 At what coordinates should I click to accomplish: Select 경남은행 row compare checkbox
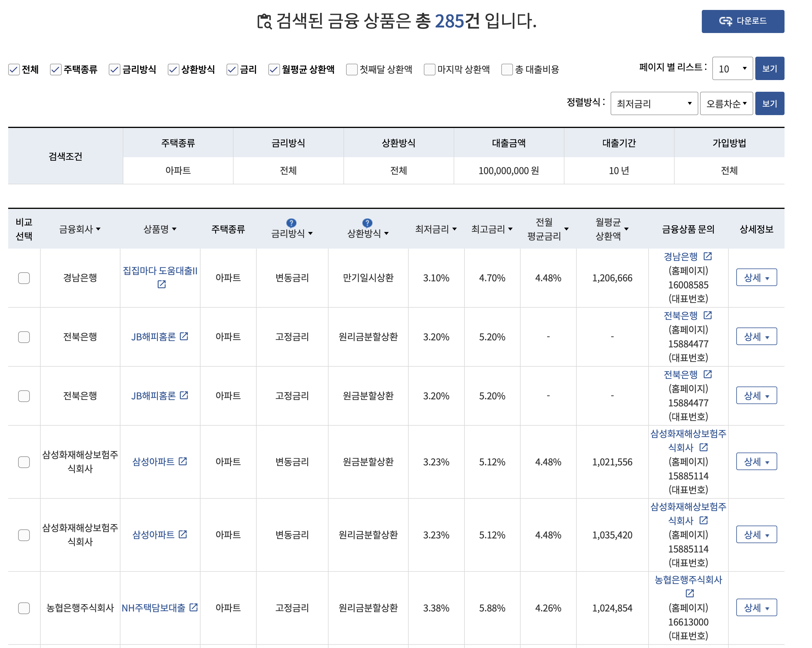point(24,278)
